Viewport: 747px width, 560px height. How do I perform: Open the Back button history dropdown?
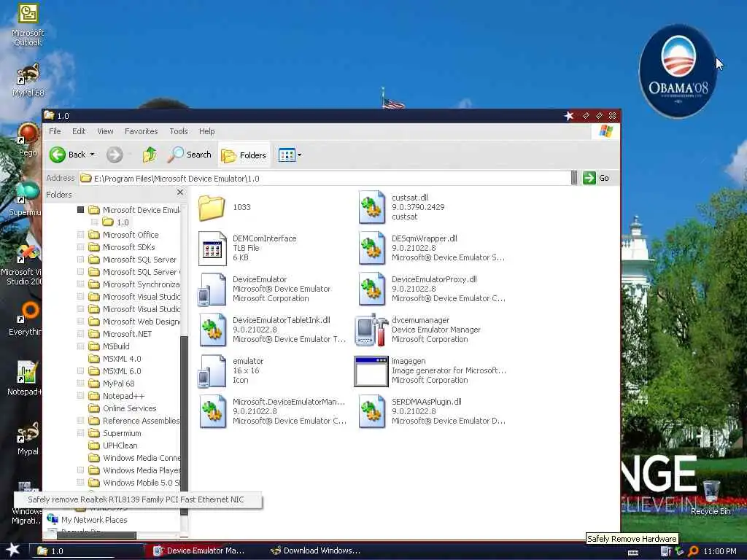coord(93,155)
